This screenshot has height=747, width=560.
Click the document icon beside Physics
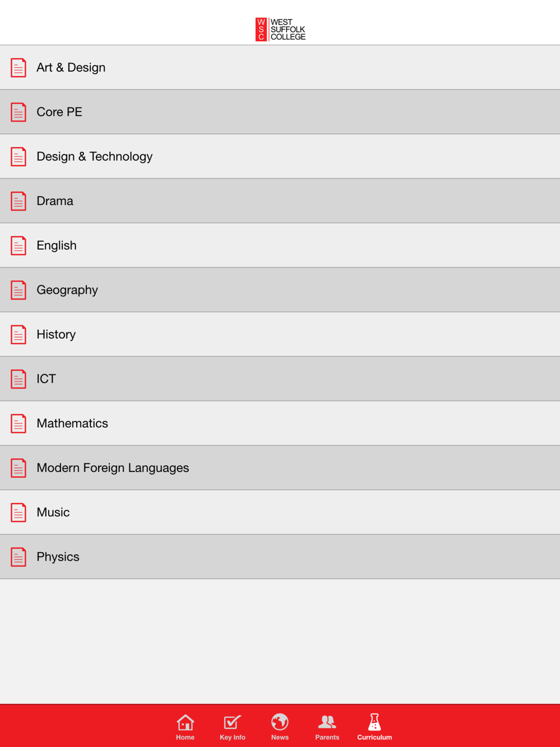(18, 557)
